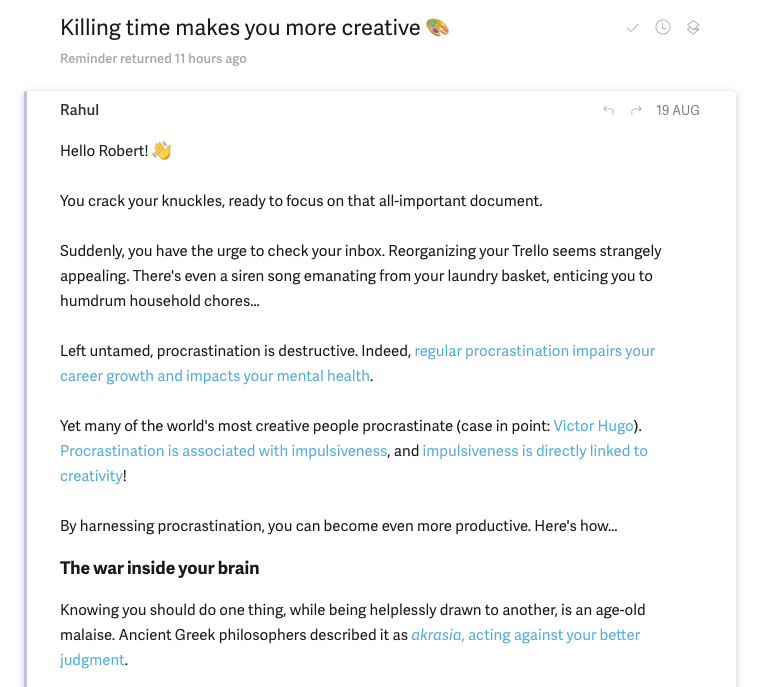
Task: Open the reminder clock icon
Action: coord(663,27)
